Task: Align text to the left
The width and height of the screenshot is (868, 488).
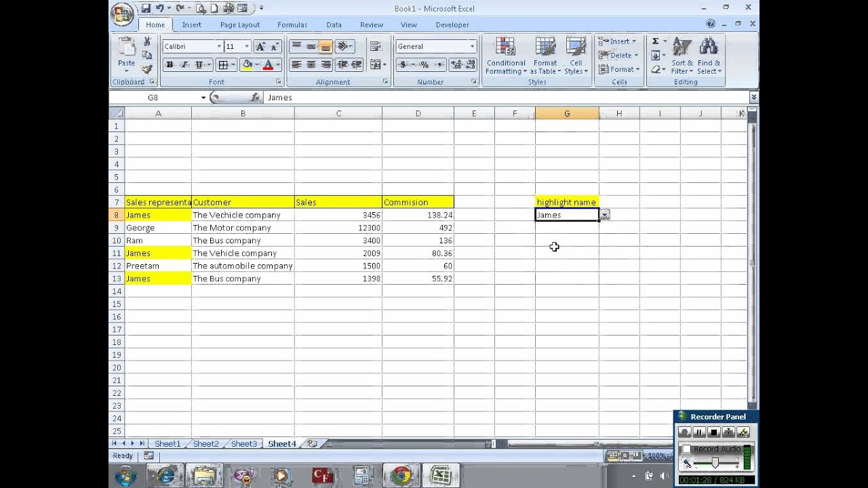Action: [296, 64]
